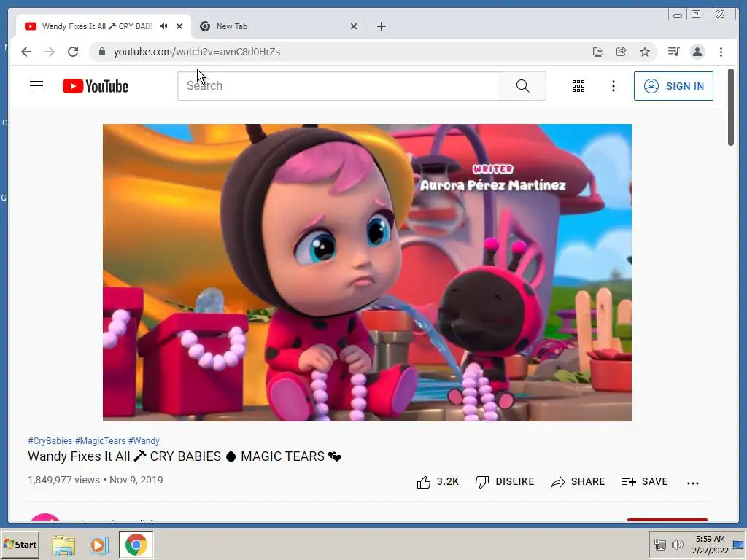This screenshot has height=560, width=747.
Task: Go back to the previous page
Action: point(26,52)
